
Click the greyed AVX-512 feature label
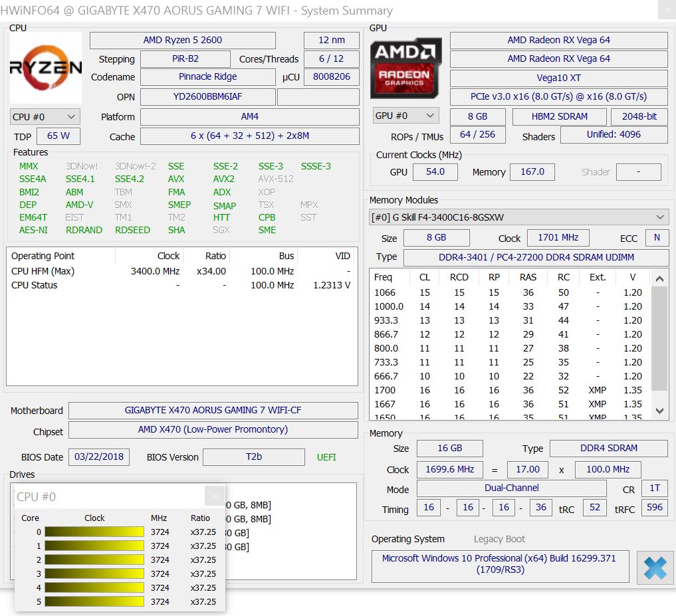click(276, 179)
